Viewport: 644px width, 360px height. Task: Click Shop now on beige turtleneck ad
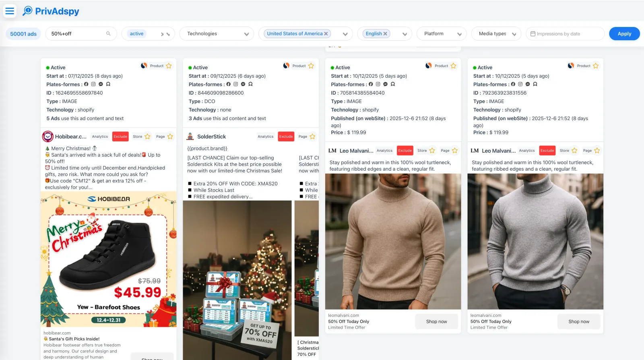(x=437, y=321)
